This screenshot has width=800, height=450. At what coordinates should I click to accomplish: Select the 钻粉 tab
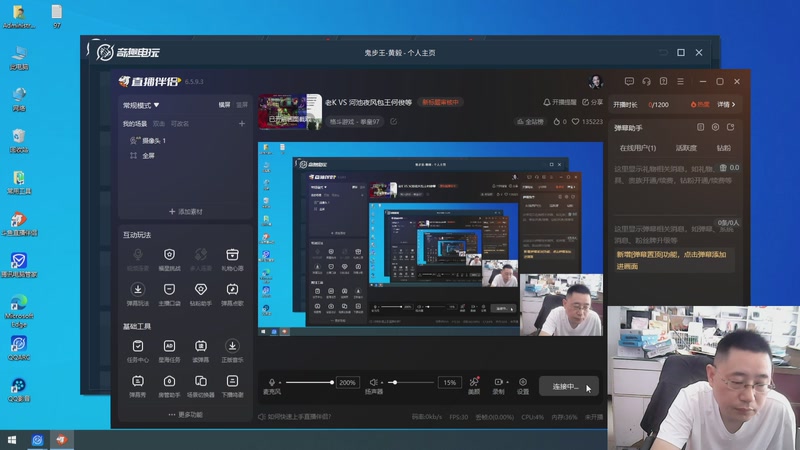click(723, 148)
